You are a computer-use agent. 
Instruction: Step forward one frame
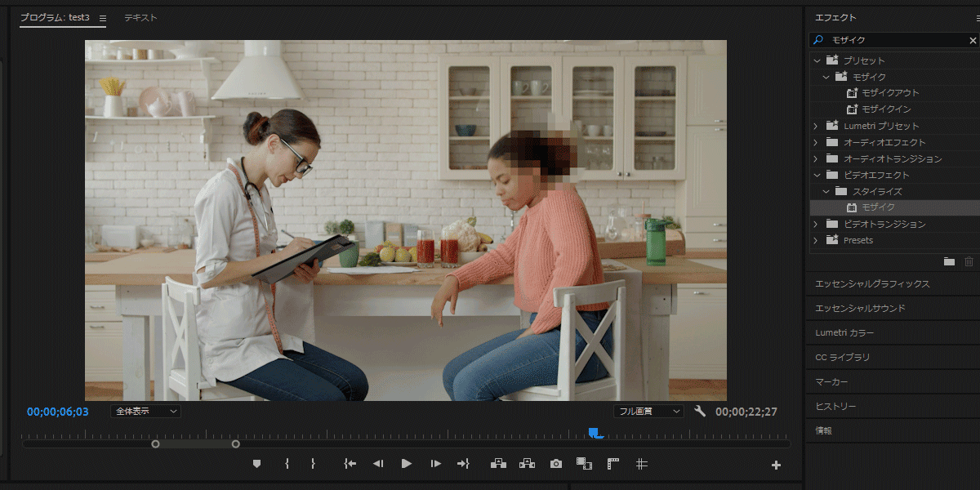[x=436, y=464]
